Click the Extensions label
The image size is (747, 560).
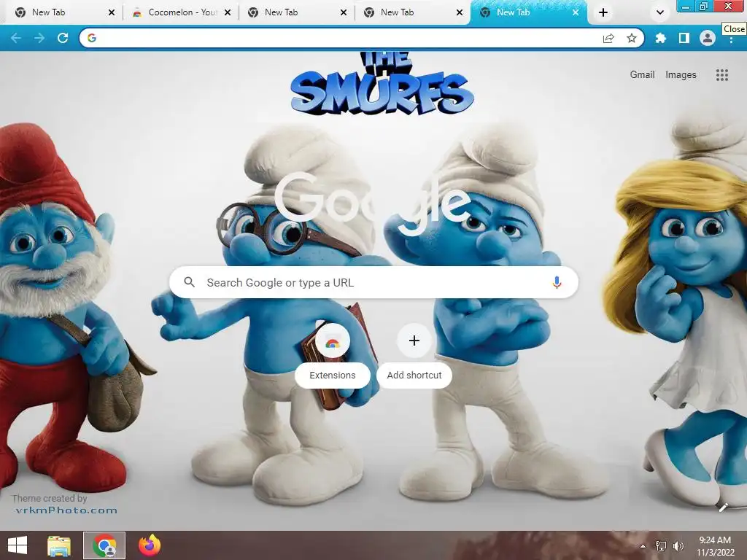tap(333, 376)
